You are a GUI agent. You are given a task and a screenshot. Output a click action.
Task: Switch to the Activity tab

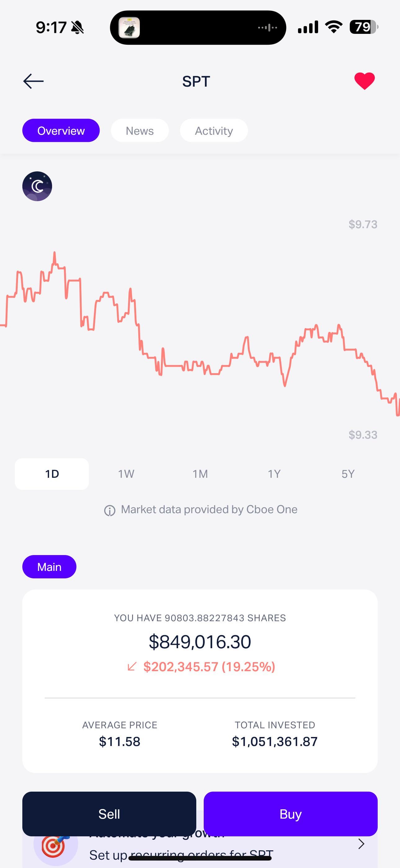tap(214, 131)
